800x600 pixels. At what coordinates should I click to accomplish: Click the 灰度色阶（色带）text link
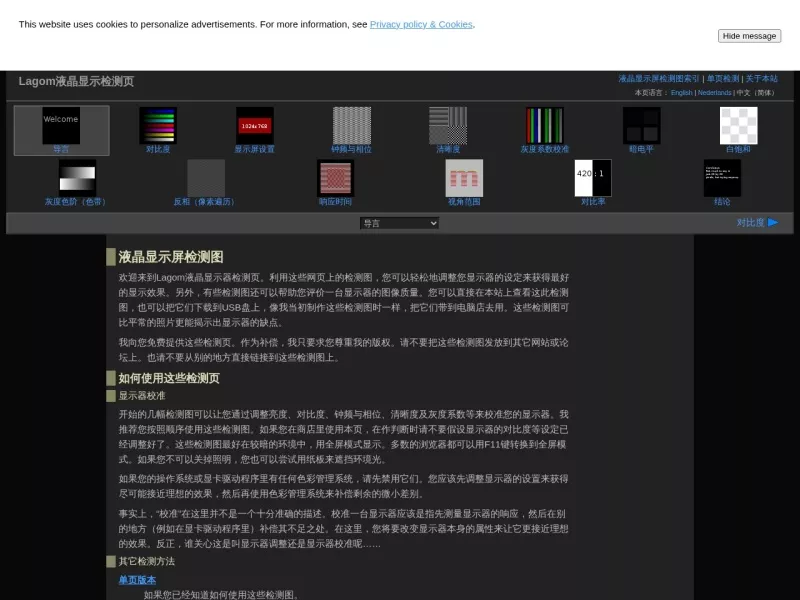point(77,202)
